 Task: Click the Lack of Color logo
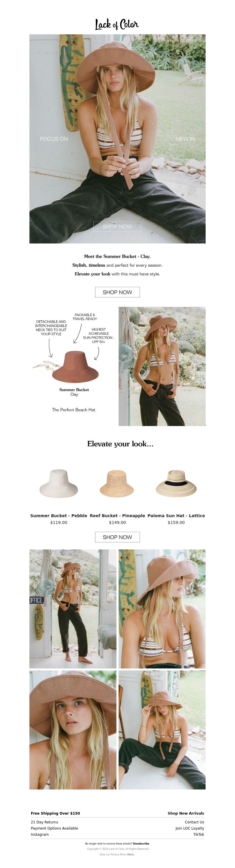click(117, 24)
